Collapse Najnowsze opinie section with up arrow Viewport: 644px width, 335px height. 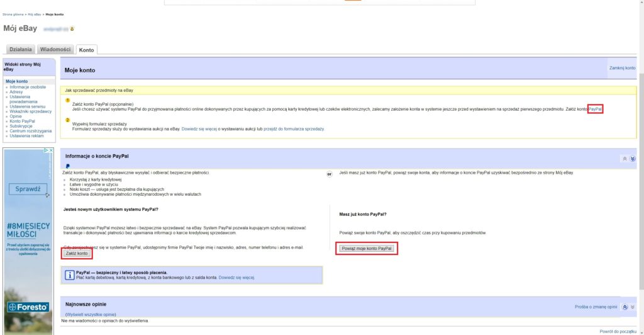pyautogui.click(x=625, y=307)
